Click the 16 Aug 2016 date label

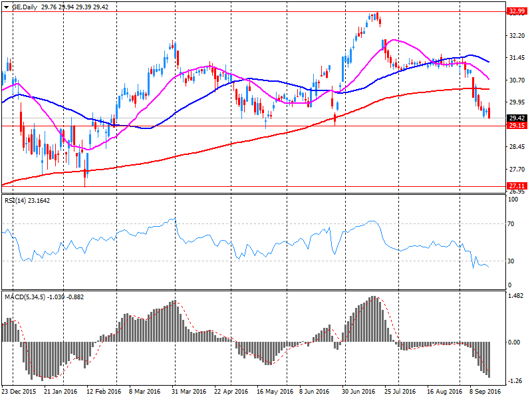(444, 391)
